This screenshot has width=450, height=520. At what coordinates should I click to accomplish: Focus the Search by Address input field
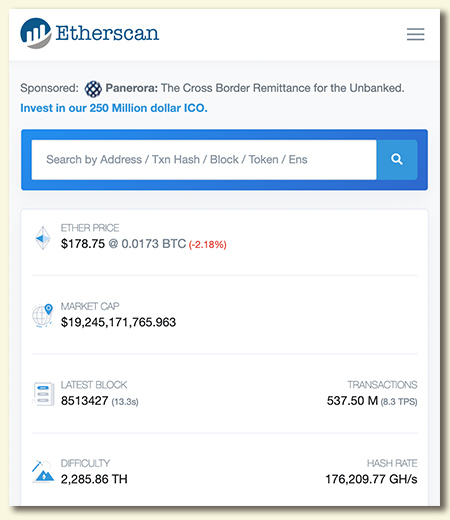(x=204, y=160)
